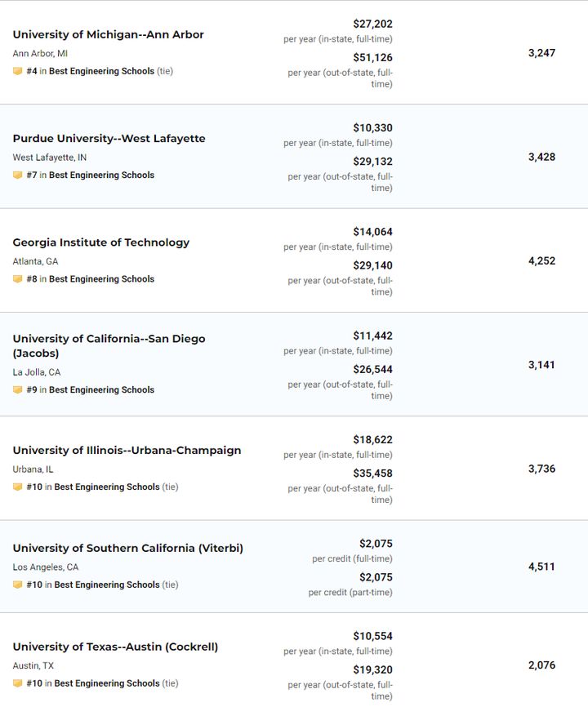
Task: Open Purdue University--West Lafayette link
Action: pyautogui.click(x=109, y=139)
